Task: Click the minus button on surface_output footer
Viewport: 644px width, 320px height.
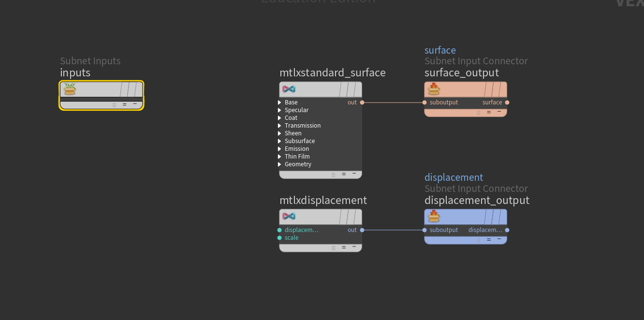Action: pyautogui.click(x=499, y=112)
